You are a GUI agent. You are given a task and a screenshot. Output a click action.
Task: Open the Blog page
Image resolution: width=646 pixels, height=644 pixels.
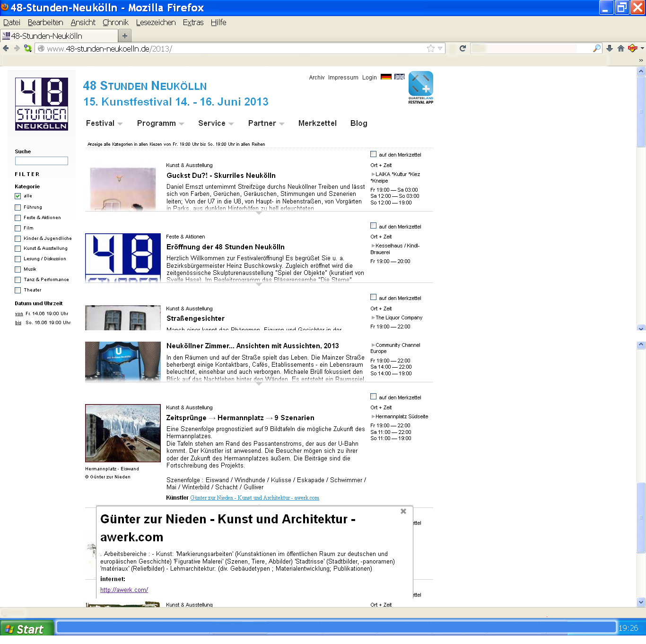359,123
